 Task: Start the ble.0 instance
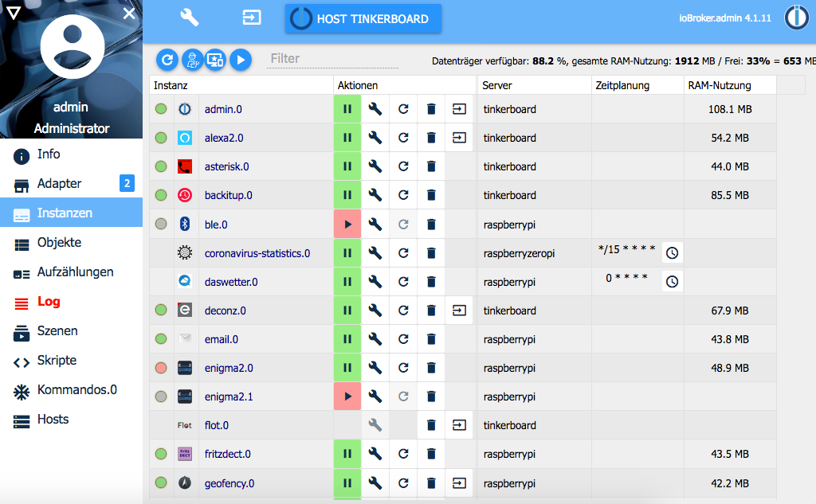347,225
